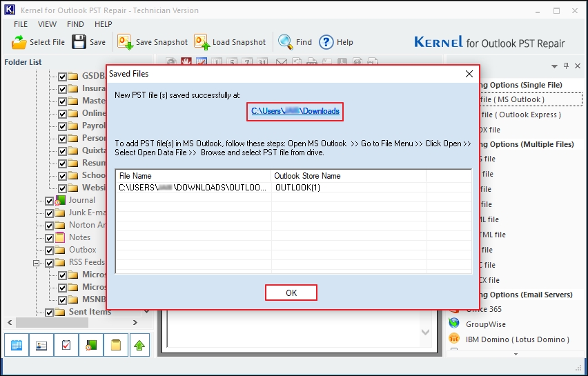The height and width of the screenshot is (376, 588).
Task: Open the FILE menu
Action: pos(21,24)
